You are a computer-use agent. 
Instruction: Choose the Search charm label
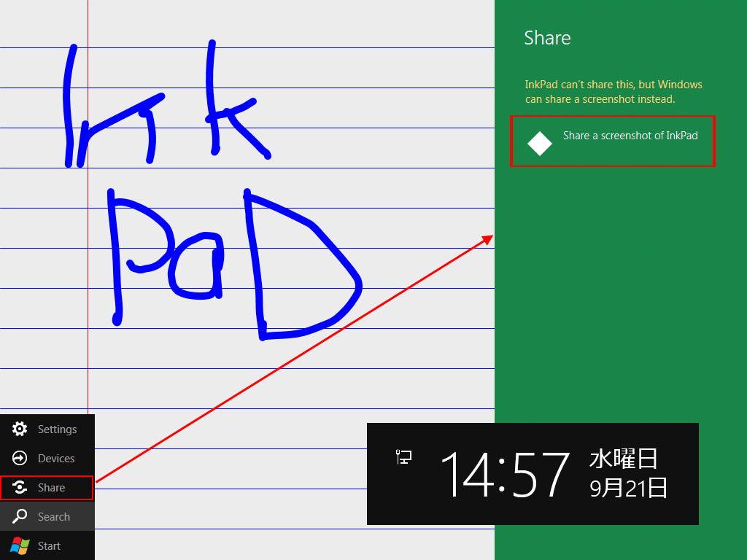coord(54,517)
